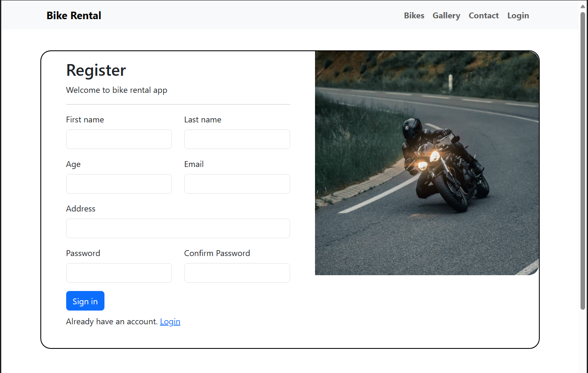
Task: Click inside the Last name field
Action: point(237,139)
